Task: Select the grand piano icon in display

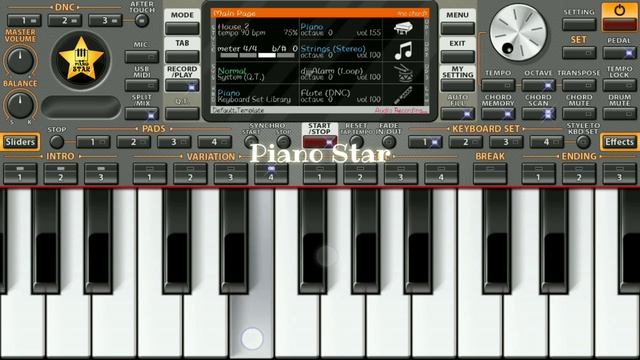Action: pos(403,29)
